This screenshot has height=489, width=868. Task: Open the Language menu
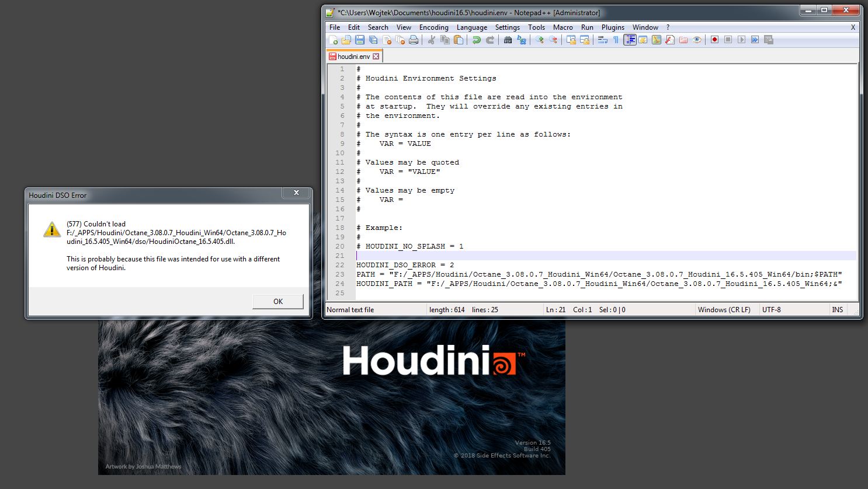coord(472,27)
